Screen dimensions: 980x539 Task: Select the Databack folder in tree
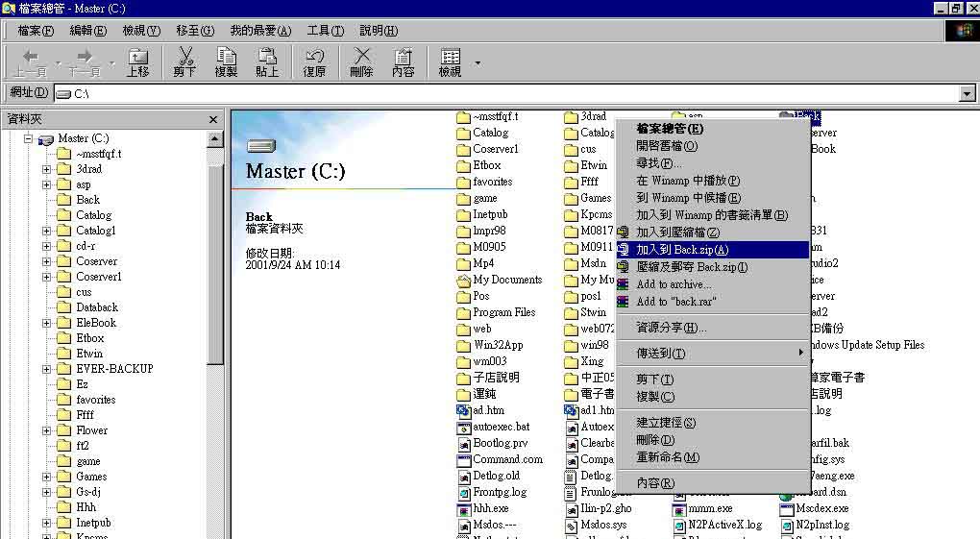click(x=96, y=307)
